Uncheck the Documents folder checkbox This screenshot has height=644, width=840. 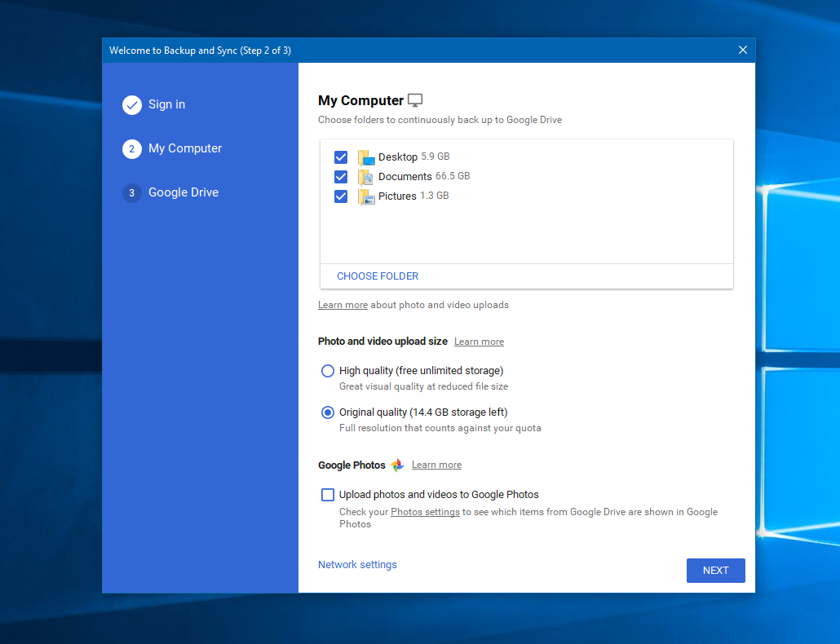341,177
